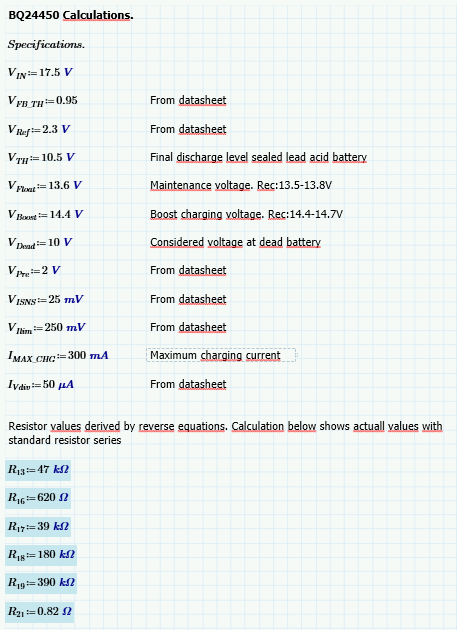Select the highlighted R16 := 620 Ω region
This screenshot has height=630, width=457.
tap(38, 498)
